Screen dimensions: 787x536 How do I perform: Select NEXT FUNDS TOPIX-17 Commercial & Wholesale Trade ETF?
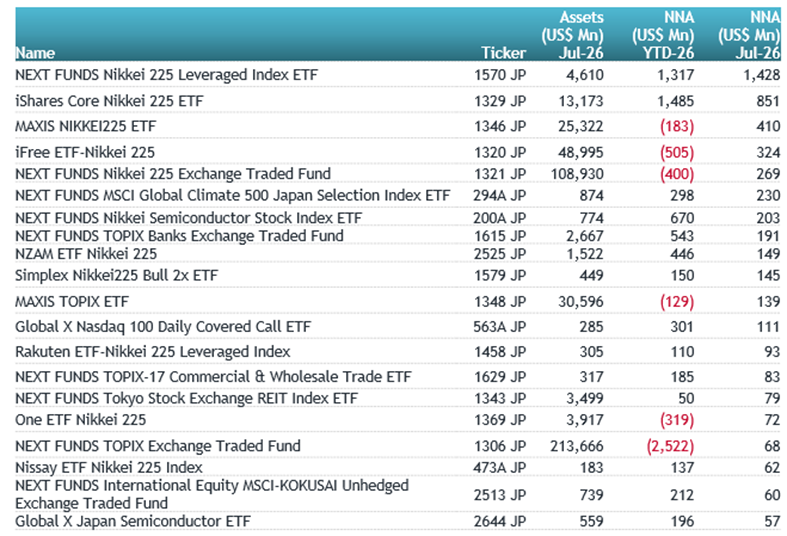tap(213, 377)
